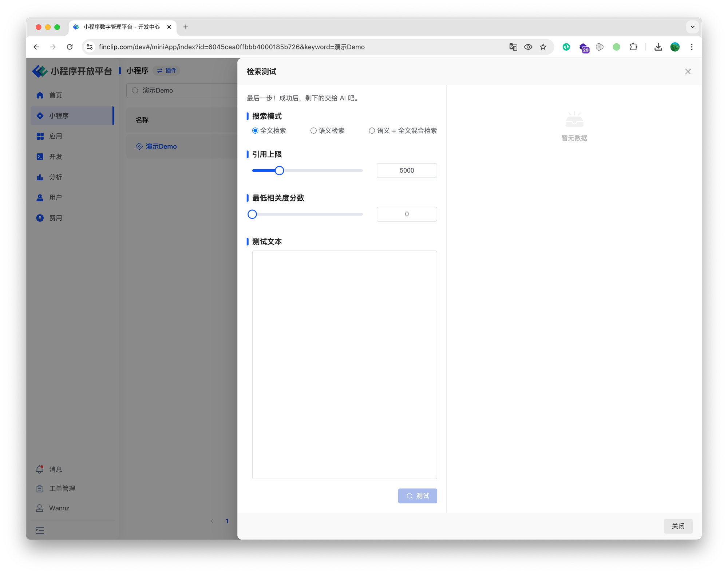Open a new browser tab
The width and height of the screenshot is (728, 574).
click(x=186, y=27)
